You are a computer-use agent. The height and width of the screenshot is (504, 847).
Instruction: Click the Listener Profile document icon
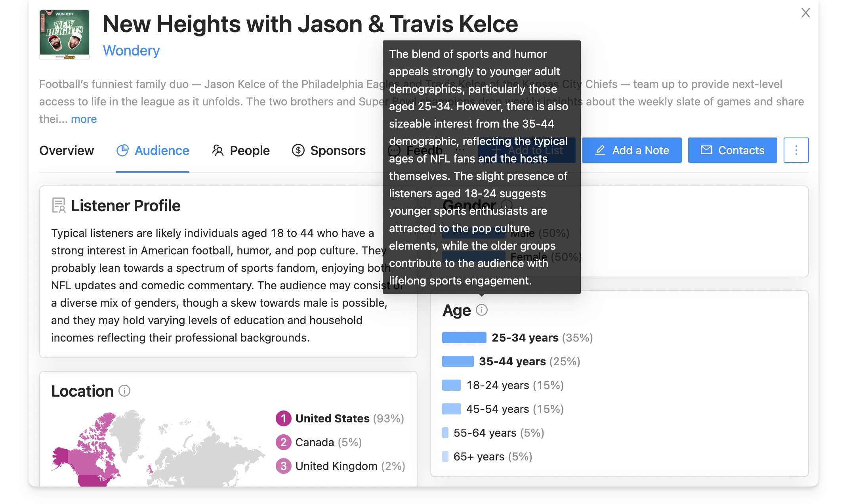point(59,206)
